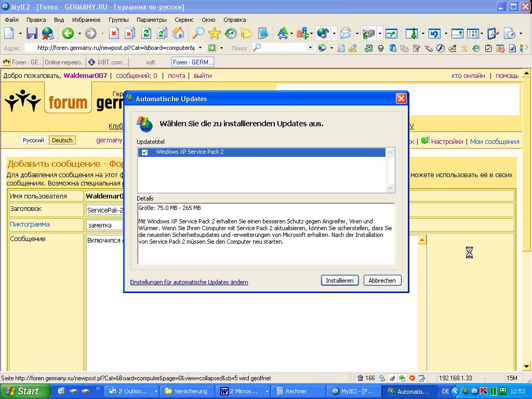Expand the New page dropdown arrow
532x399 pixels.
(20, 34)
